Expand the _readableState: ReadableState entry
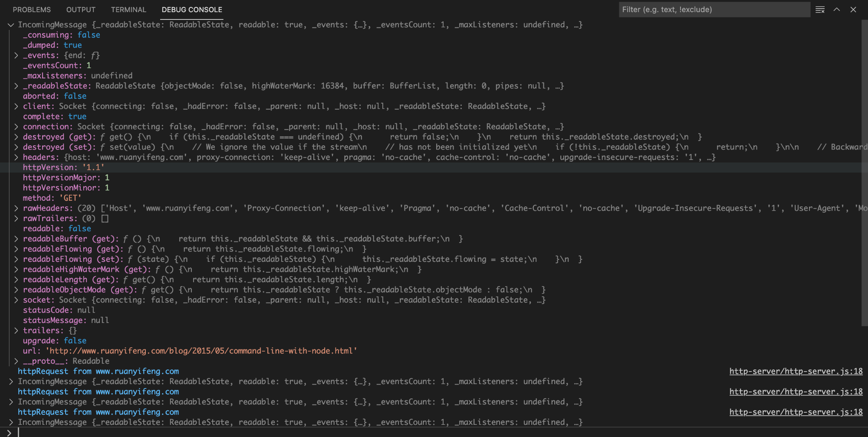This screenshot has width=868, height=437. pos(16,86)
